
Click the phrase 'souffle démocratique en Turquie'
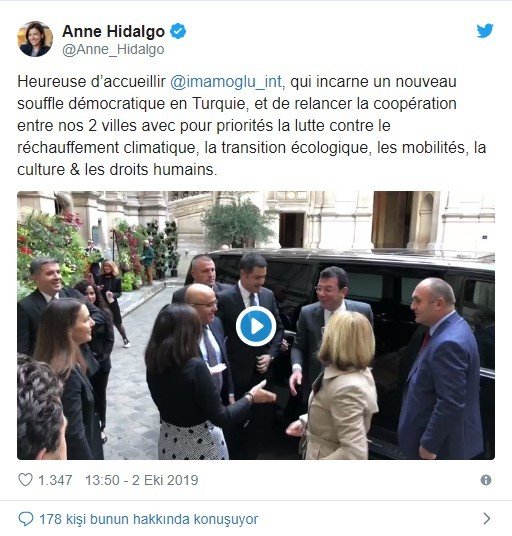(131, 104)
